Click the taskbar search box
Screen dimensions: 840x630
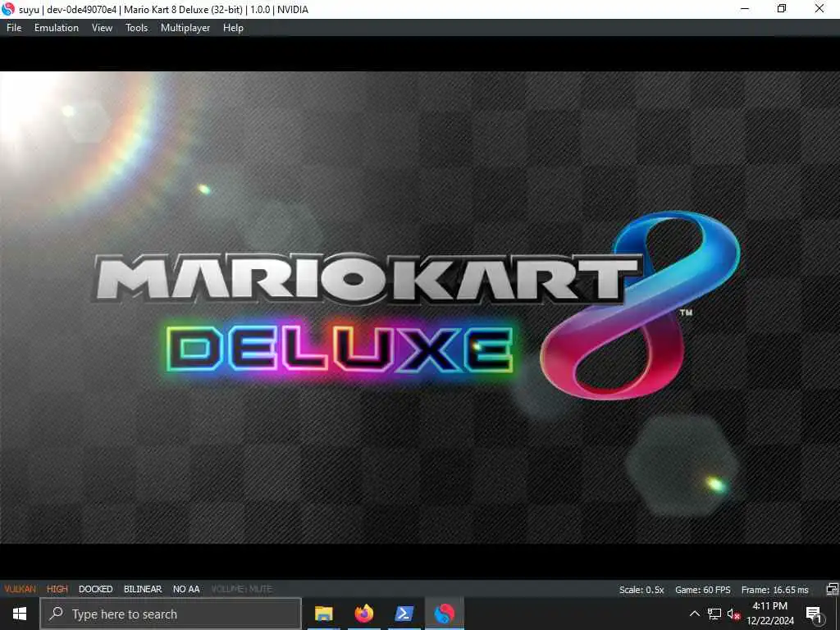coord(171,614)
